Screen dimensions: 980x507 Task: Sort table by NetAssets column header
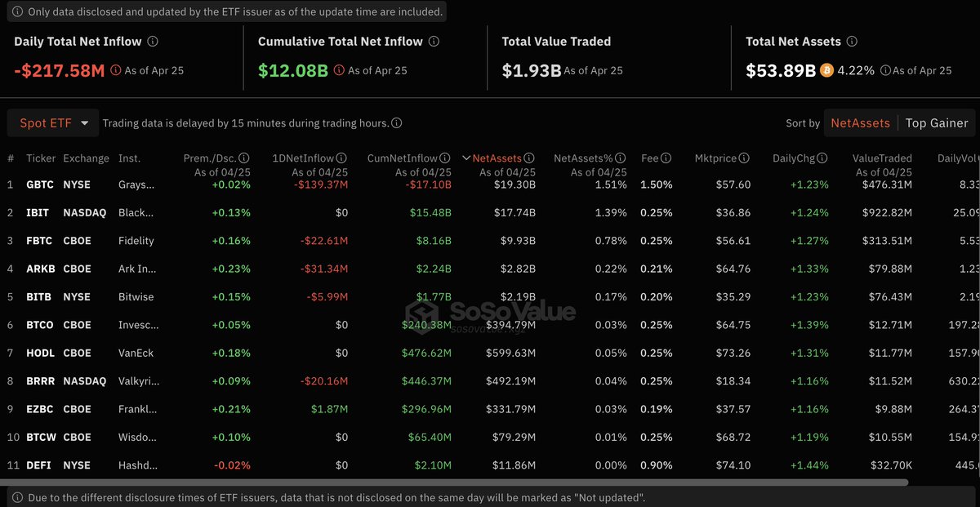(497, 158)
